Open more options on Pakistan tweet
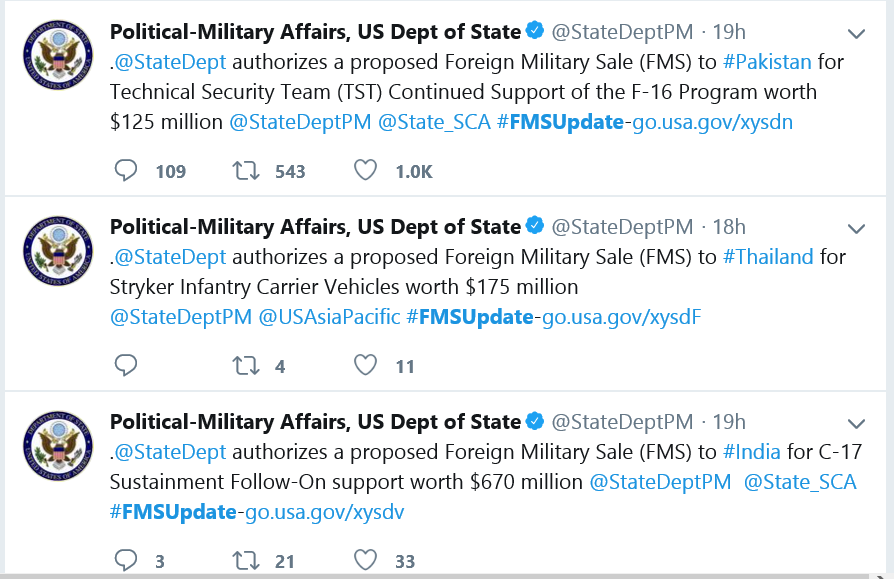894x579 pixels. [856, 34]
